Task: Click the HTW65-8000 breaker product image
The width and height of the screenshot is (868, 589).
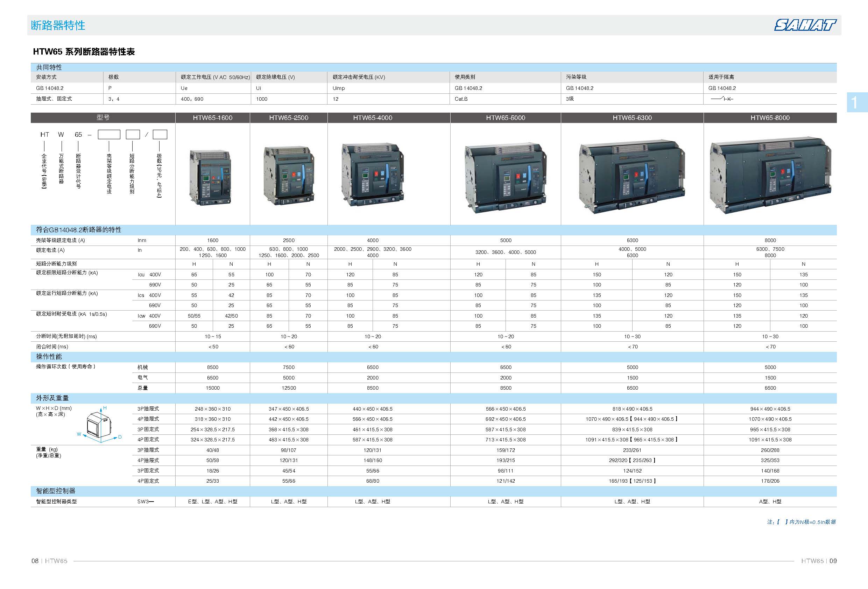Action: pos(770,175)
